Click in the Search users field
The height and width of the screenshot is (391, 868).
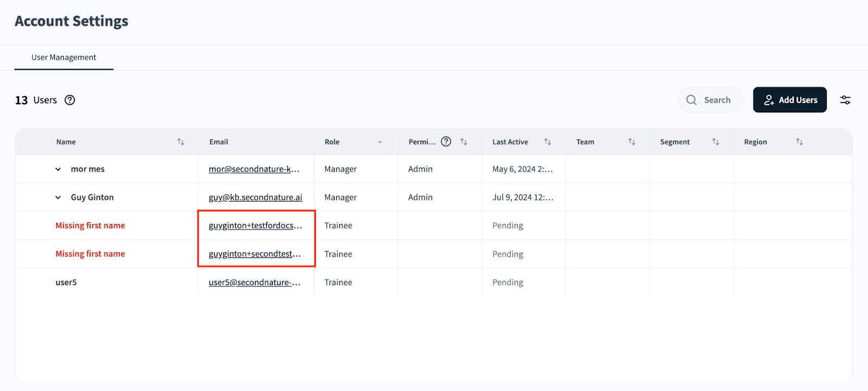[x=716, y=100]
